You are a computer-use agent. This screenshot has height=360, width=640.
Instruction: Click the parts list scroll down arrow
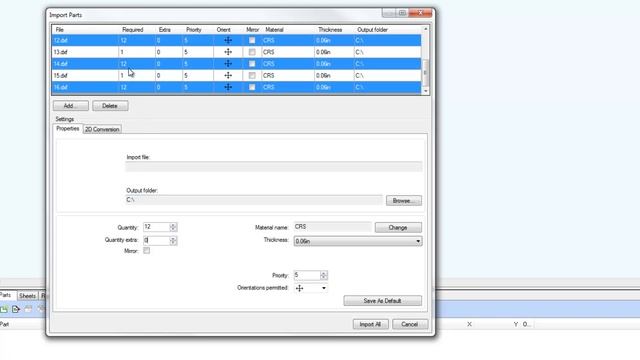[425, 91]
